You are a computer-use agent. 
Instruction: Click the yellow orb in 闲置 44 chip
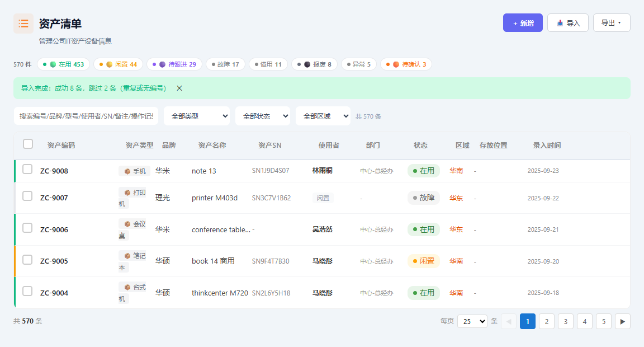(x=109, y=64)
